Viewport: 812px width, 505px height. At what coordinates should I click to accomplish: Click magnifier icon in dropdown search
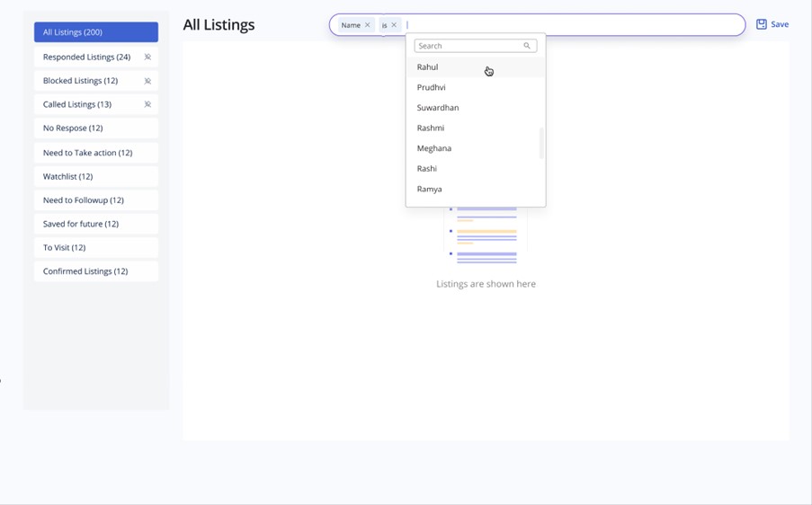[527, 46]
